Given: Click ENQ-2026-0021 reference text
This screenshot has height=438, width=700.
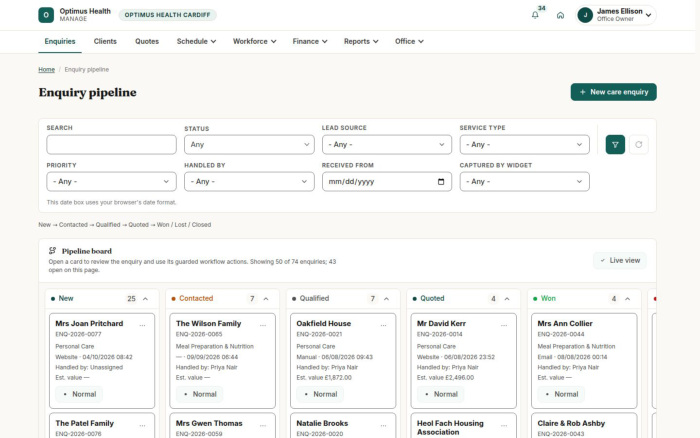Looking at the screenshot, I should pyautogui.click(x=319, y=334).
